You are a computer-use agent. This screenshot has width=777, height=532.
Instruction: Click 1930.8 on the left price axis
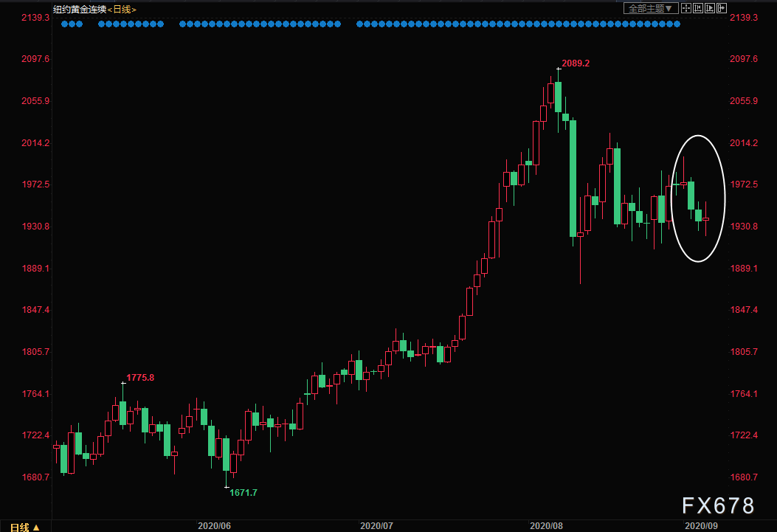(x=35, y=227)
